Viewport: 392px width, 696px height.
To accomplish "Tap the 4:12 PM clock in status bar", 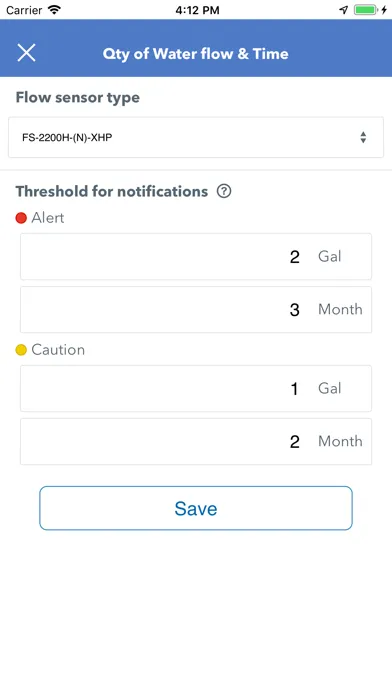I will [197, 10].
